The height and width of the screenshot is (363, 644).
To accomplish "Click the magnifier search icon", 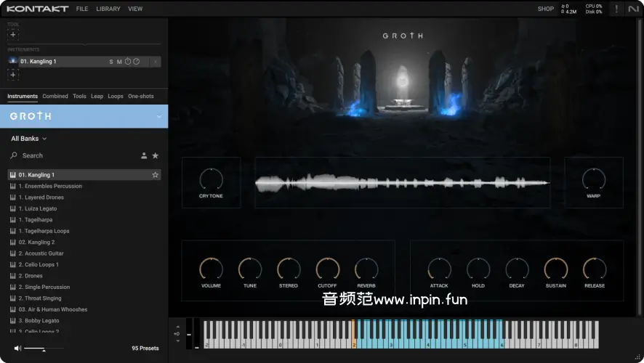I will coord(14,155).
